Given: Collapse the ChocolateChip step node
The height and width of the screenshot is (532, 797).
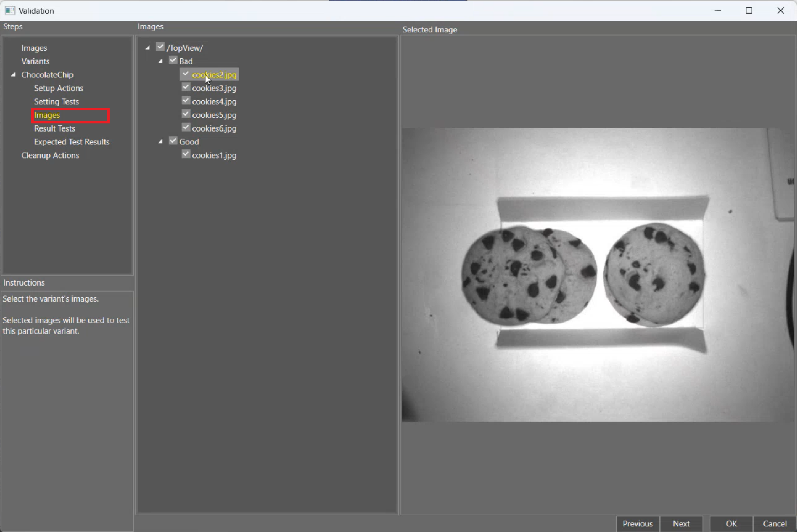Looking at the screenshot, I should coord(13,75).
